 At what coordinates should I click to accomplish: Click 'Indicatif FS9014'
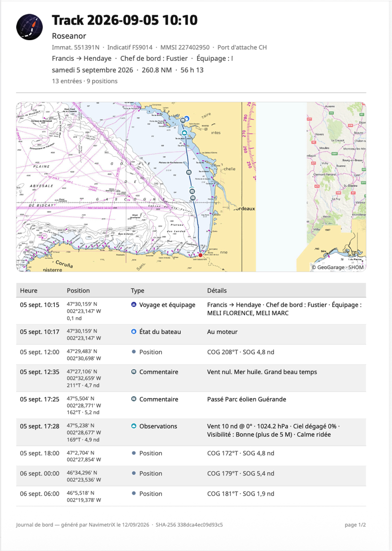tap(130, 48)
